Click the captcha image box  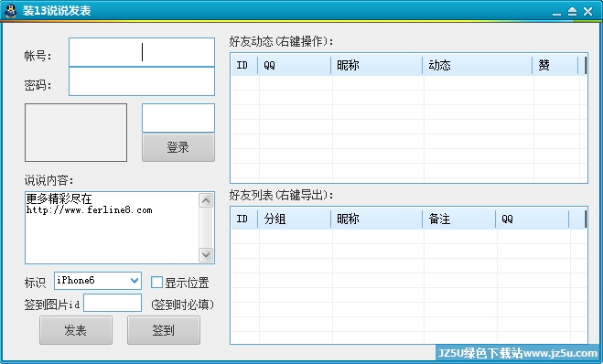coord(76,133)
